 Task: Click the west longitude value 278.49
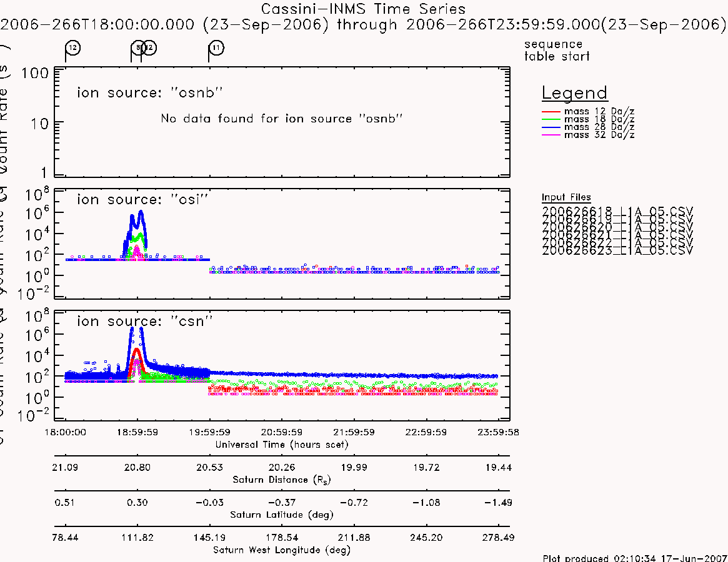(x=498, y=538)
